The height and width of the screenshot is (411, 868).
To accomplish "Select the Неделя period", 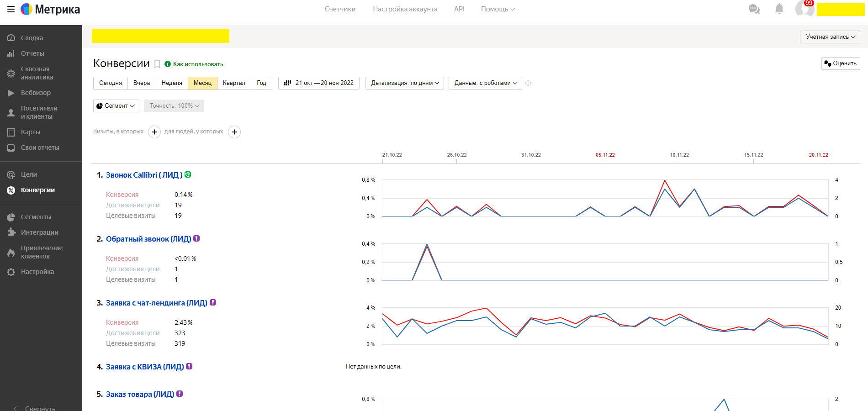I will tap(172, 83).
